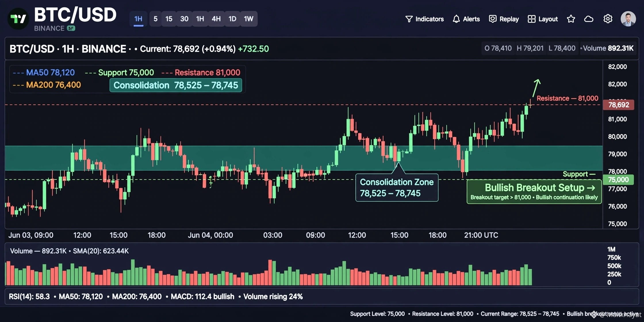Image resolution: width=644 pixels, height=322 pixels.
Task: Click the Jun 03, 09:00 time label
Action: point(31,235)
